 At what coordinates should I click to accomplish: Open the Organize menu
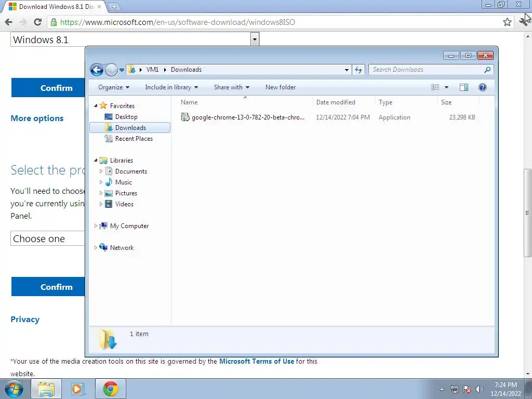[114, 87]
